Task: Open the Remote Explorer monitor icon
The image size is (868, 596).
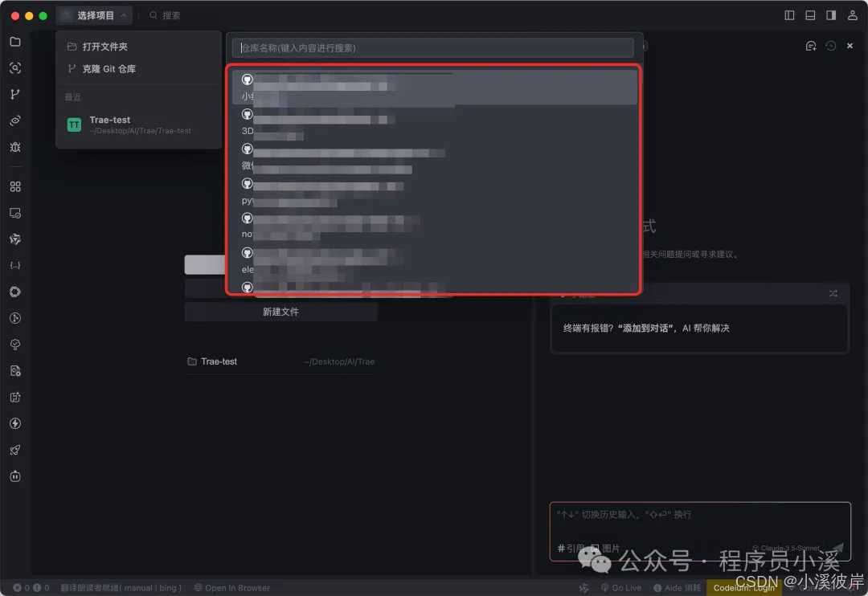Action: click(x=15, y=213)
